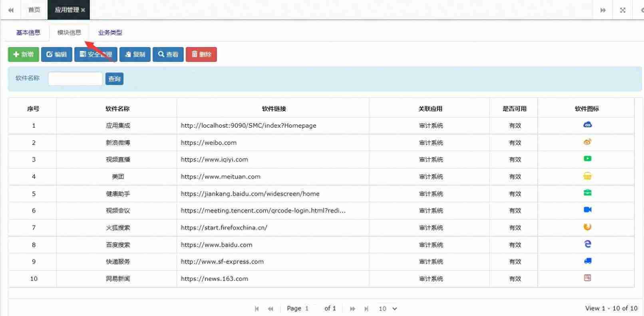The image size is (644, 316).
Task: Select the 快递服务 name cell
Action: point(117,262)
